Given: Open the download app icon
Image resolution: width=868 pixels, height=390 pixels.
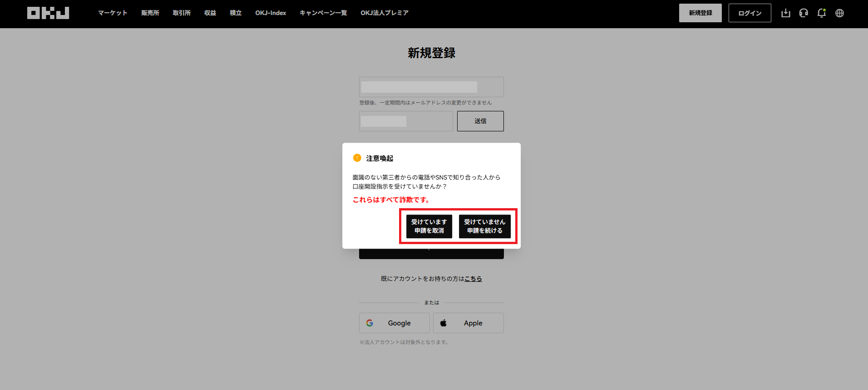Looking at the screenshot, I should coord(786,13).
